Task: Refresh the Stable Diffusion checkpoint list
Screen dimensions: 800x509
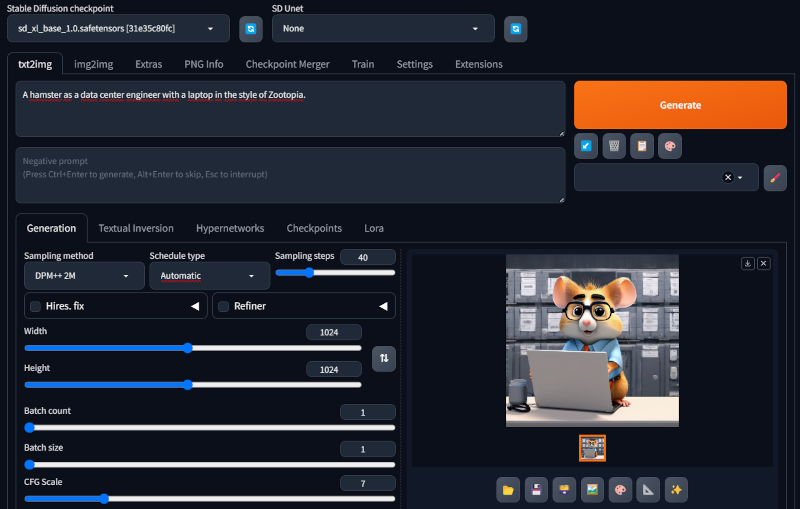Action: click(250, 29)
